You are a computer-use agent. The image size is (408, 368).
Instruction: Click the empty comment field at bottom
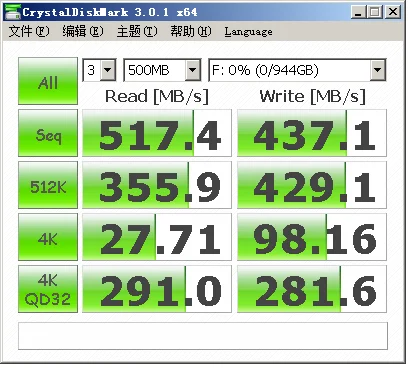(x=203, y=336)
